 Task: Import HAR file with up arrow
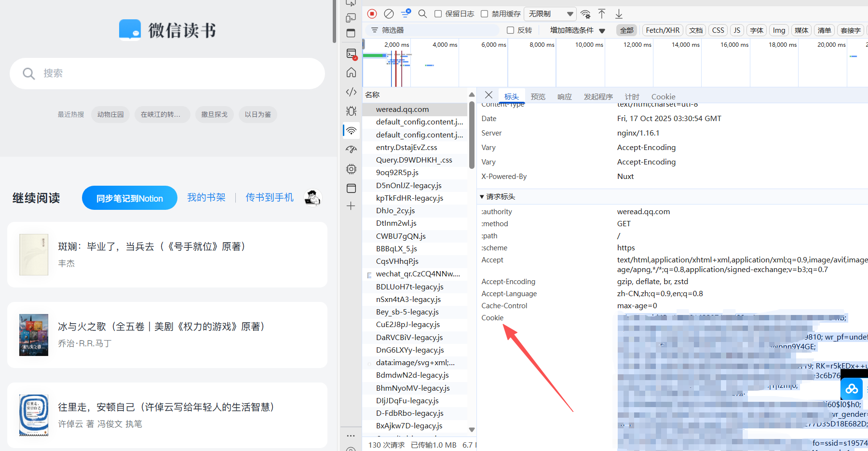click(x=602, y=14)
